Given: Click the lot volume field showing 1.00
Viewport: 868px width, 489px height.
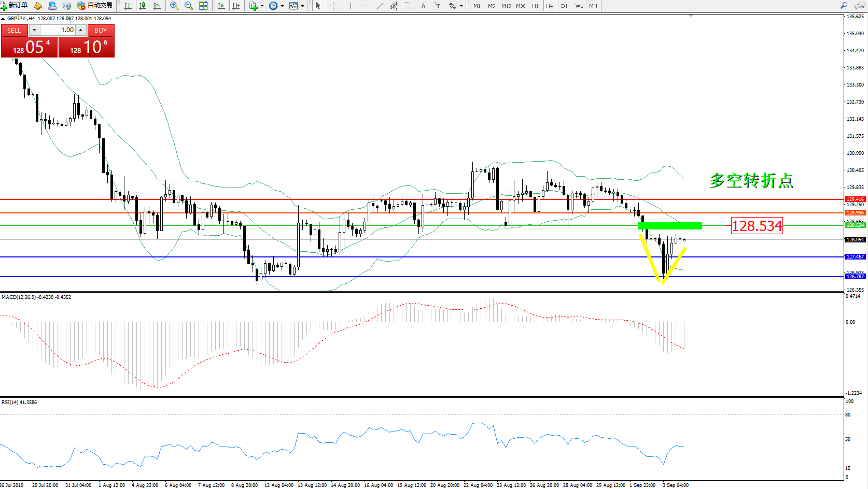Looking at the screenshot, I should point(58,30).
